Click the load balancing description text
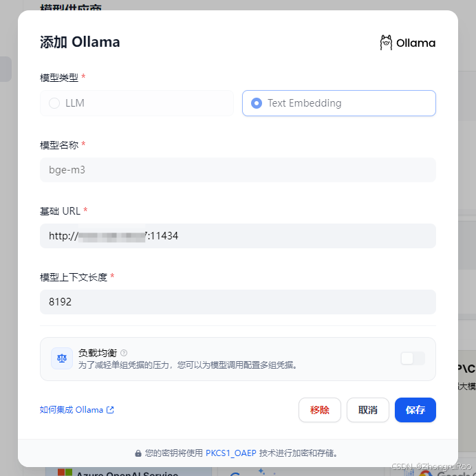476x476 pixels. pyautogui.click(x=188, y=365)
